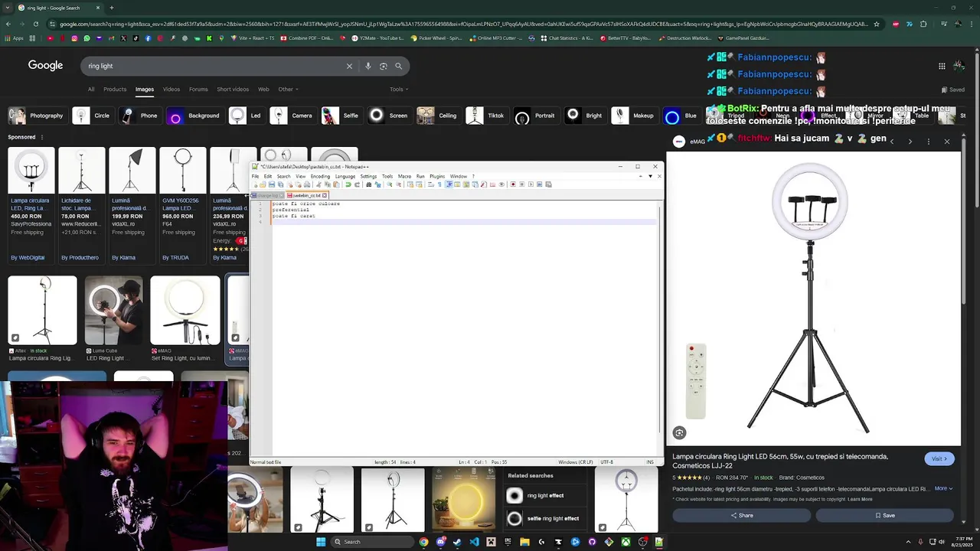Switch to the Products search tab
This screenshot has width=980, height=551.
pos(115,90)
